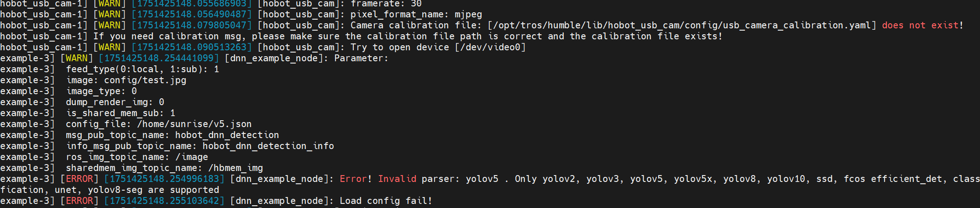This screenshot has height=208, width=980.
Task: Click the hobot_dnn_detection_info topic name
Action: (268, 146)
